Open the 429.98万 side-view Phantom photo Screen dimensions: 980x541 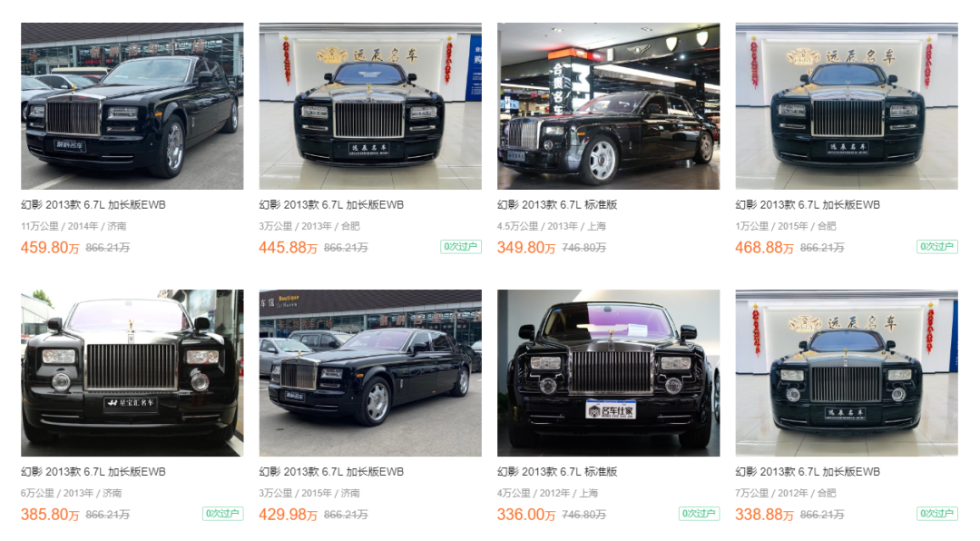click(370, 373)
